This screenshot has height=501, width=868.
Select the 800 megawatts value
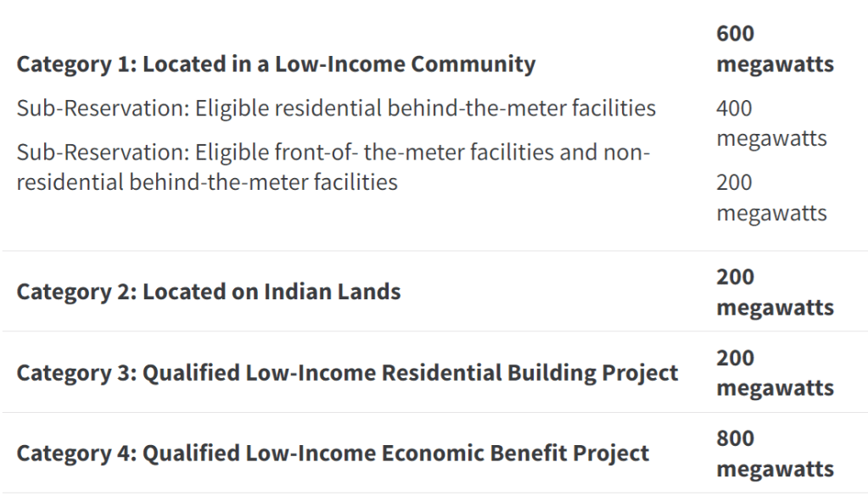774,454
